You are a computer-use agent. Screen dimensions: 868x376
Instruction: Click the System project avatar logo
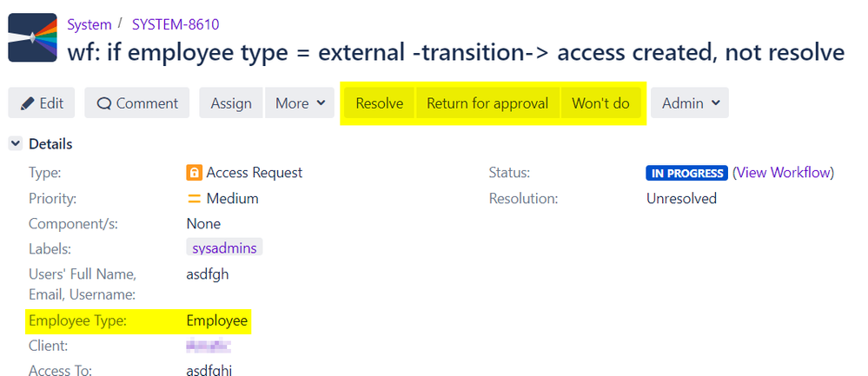33,37
